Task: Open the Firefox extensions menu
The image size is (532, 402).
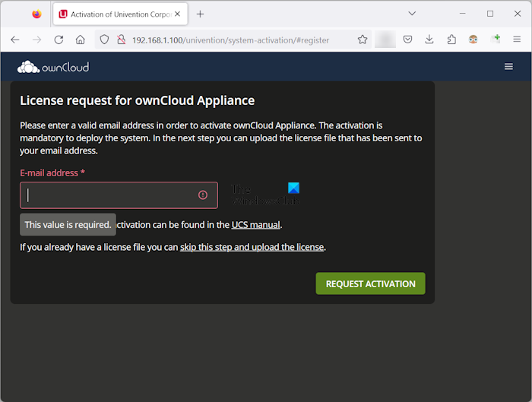Action: point(451,40)
